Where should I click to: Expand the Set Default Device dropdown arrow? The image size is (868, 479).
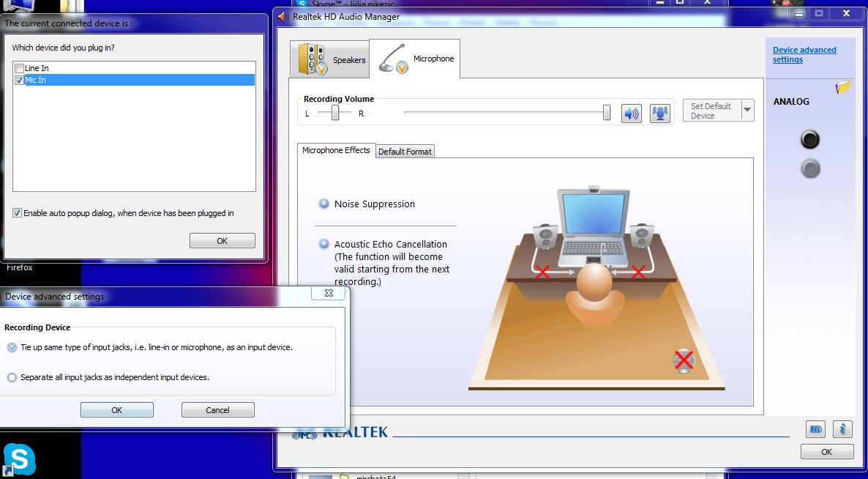[747, 110]
